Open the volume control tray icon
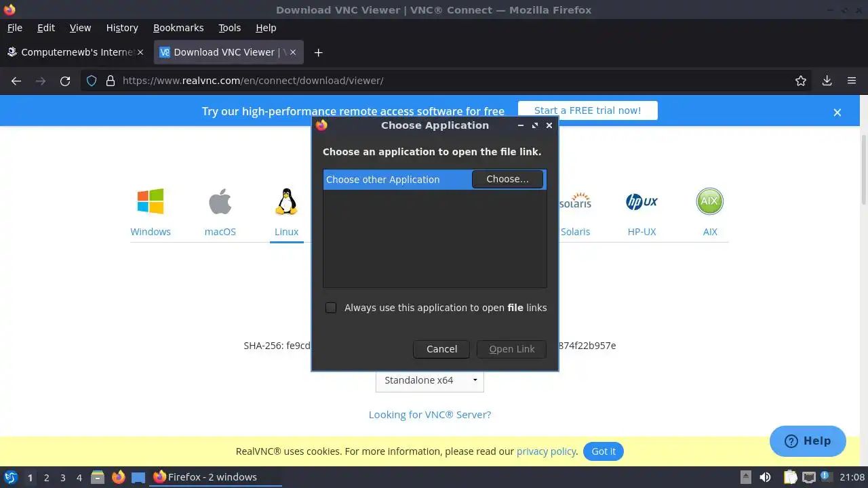This screenshot has height=488, width=868. tap(766, 477)
